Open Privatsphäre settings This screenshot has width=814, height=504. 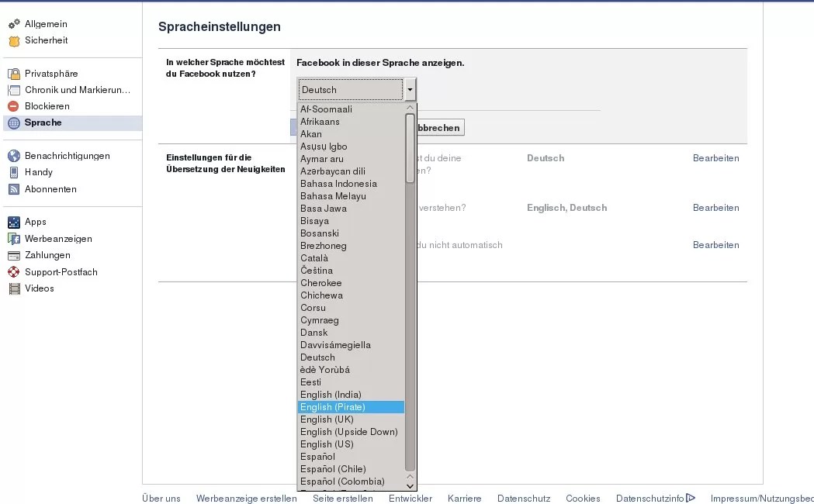51,74
